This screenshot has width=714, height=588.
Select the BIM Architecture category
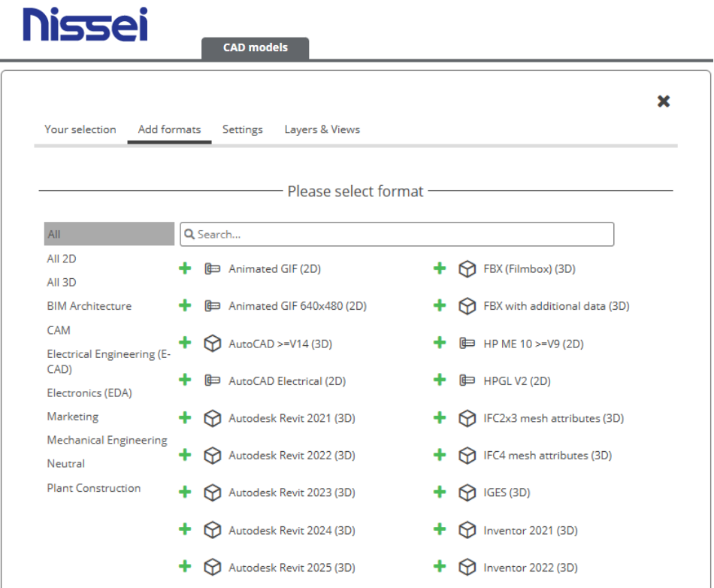point(90,306)
